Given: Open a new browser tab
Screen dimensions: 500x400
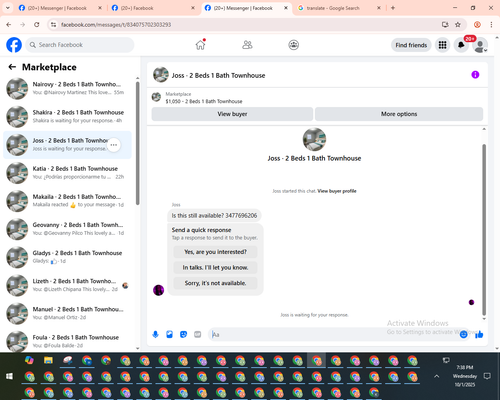Looking at the screenshot, I should (x=393, y=8).
